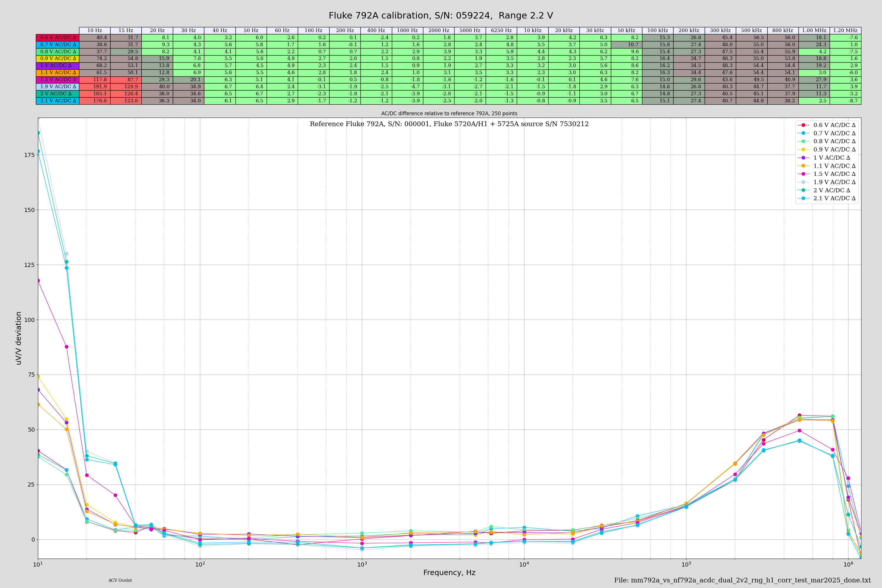Click the "ACV Ocelot" footer text
The height and width of the screenshot is (588, 882).
pos(120,580)
